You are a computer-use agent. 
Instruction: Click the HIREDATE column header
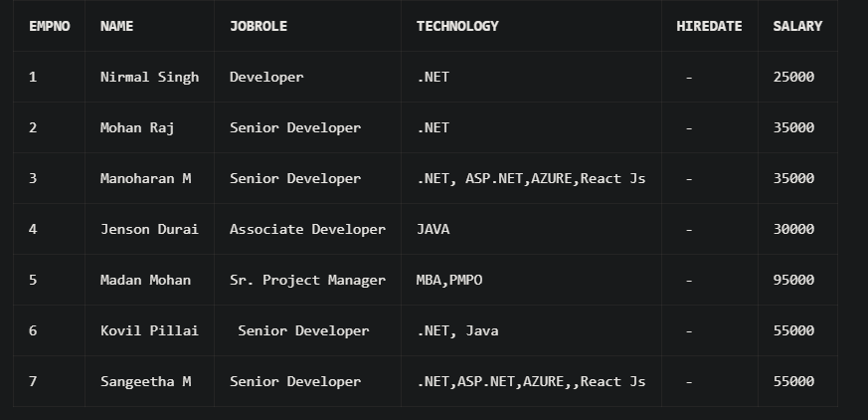[x=709, y=26]
